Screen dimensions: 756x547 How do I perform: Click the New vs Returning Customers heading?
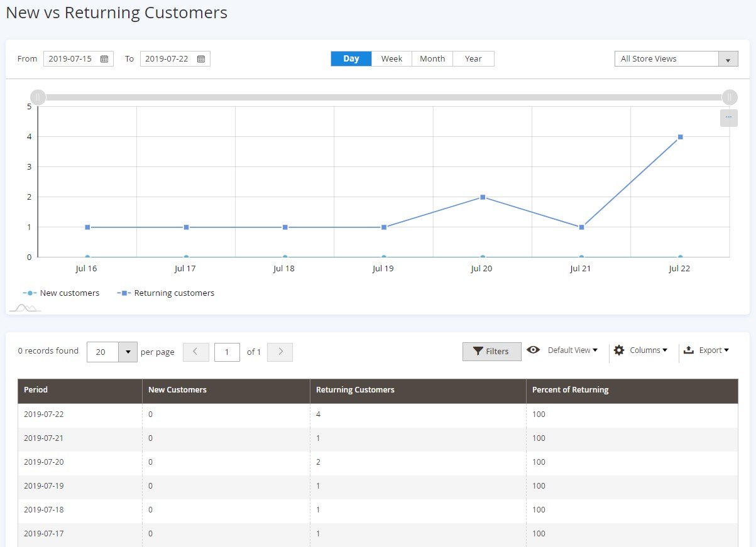click(117, 13)
